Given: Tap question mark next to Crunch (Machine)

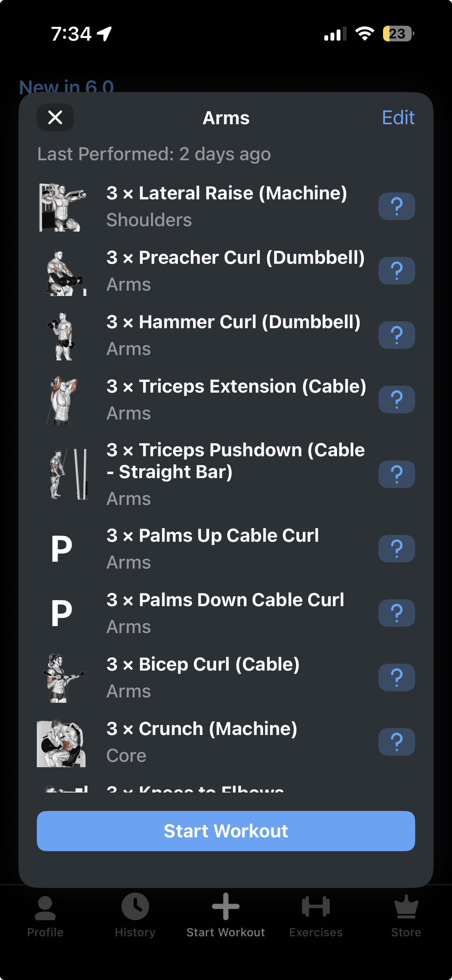Looking at the screenshot, I should pyautogui.click(x=396, y=742).
